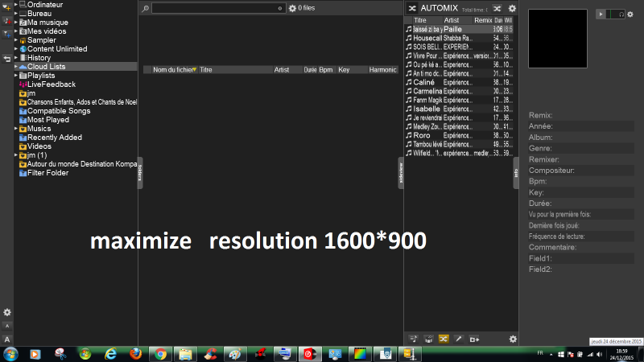Open file list options gear next to 0 files

coord(292,8)
